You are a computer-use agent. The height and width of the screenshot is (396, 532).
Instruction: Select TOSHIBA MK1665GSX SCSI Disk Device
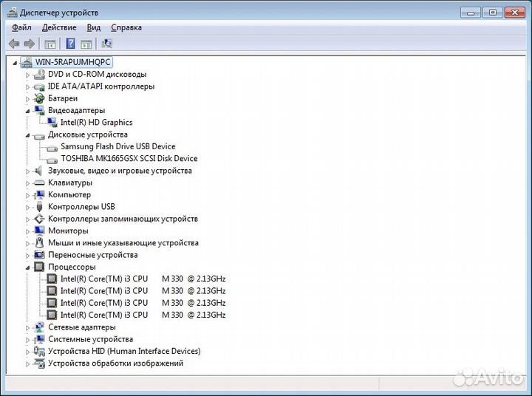[129, 158]
